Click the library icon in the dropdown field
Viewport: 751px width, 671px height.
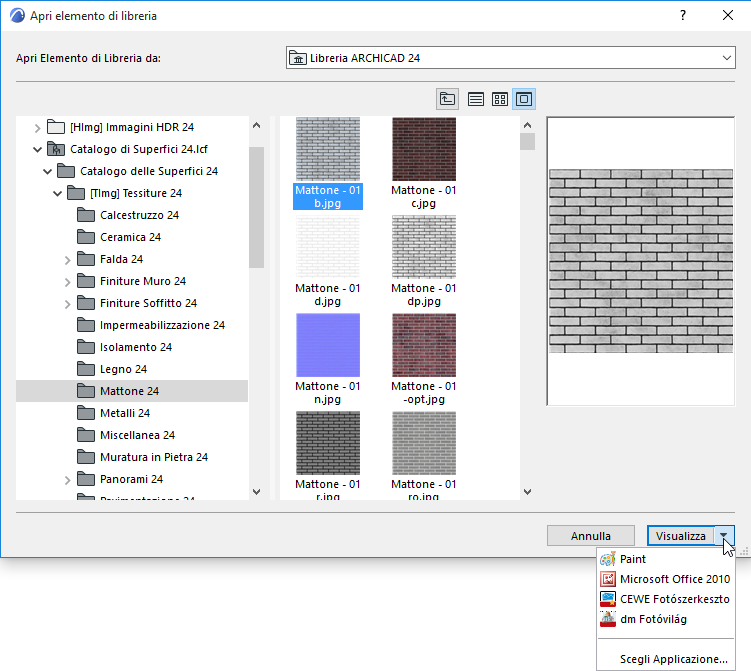[297, 58]
